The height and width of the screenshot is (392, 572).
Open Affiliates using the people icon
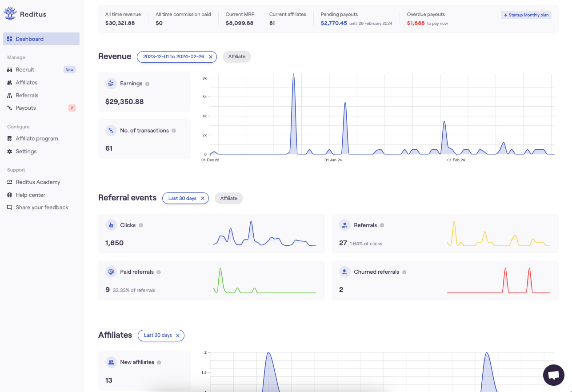point(9,82)
